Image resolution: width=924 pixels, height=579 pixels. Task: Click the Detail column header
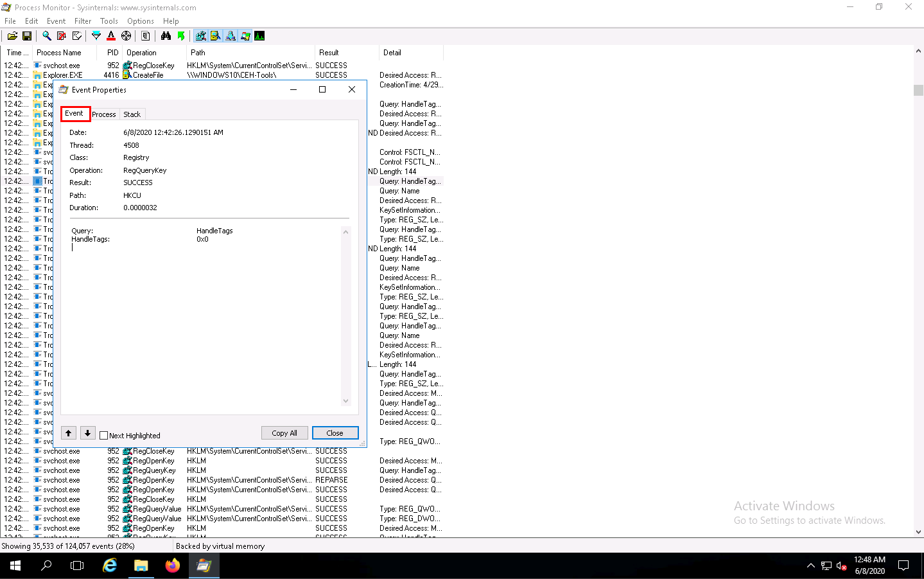tap(411, 53)
